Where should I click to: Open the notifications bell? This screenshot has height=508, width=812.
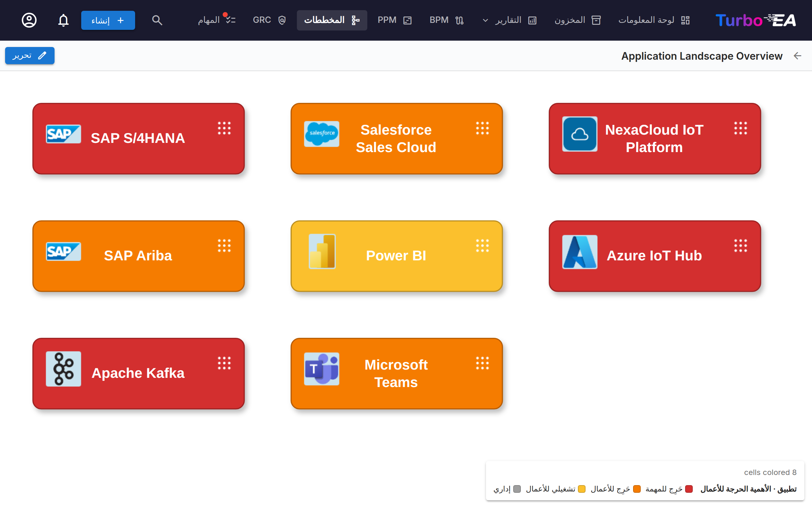click(63, 20)
